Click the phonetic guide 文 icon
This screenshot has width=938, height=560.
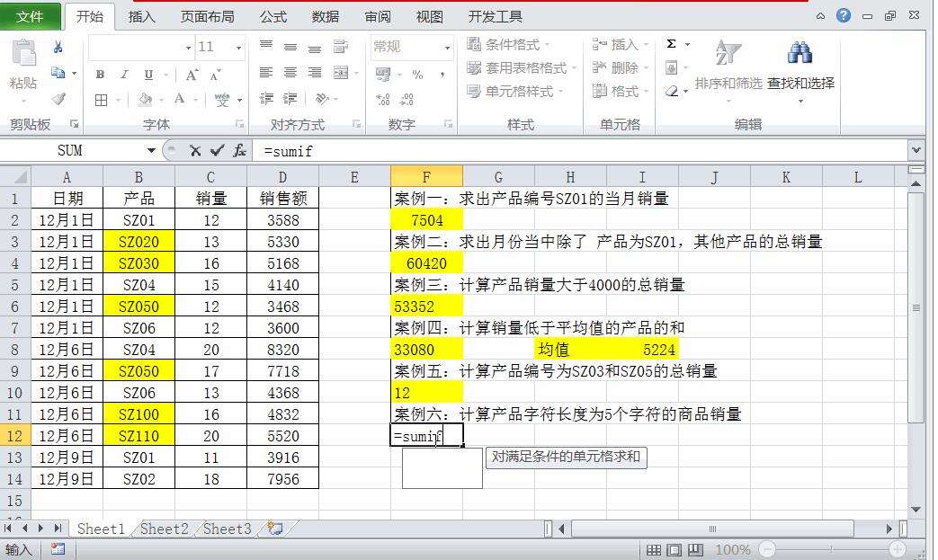pos(222,100)
